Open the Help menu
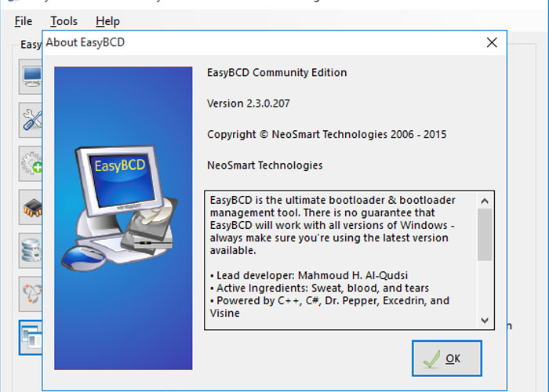549x392 pixels. 107,21
